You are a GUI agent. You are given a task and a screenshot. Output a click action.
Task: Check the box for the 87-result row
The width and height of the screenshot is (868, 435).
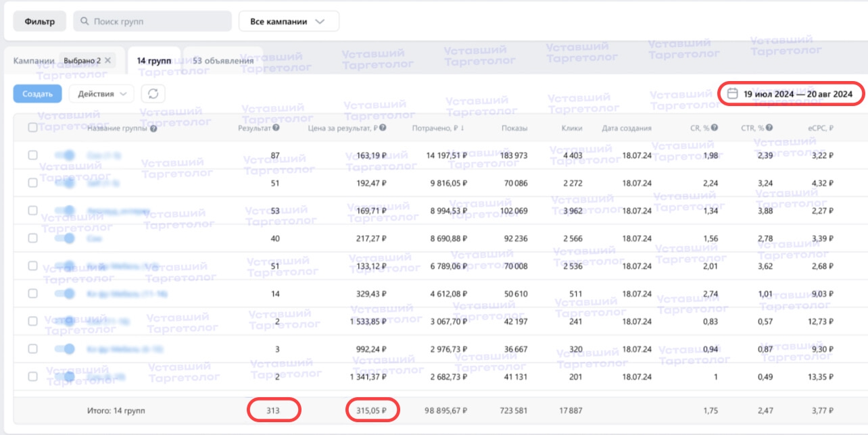click(33, 155)
